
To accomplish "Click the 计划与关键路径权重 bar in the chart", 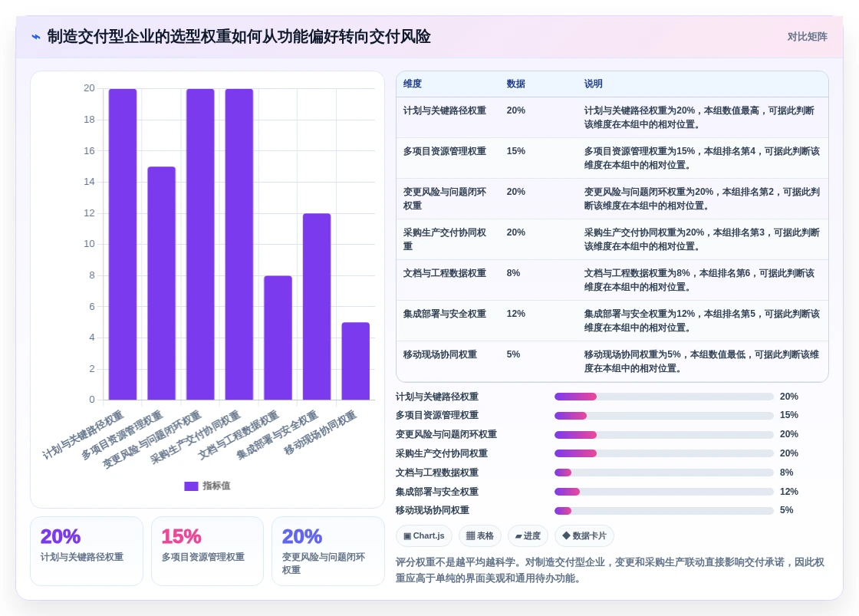I will point(123,245).
